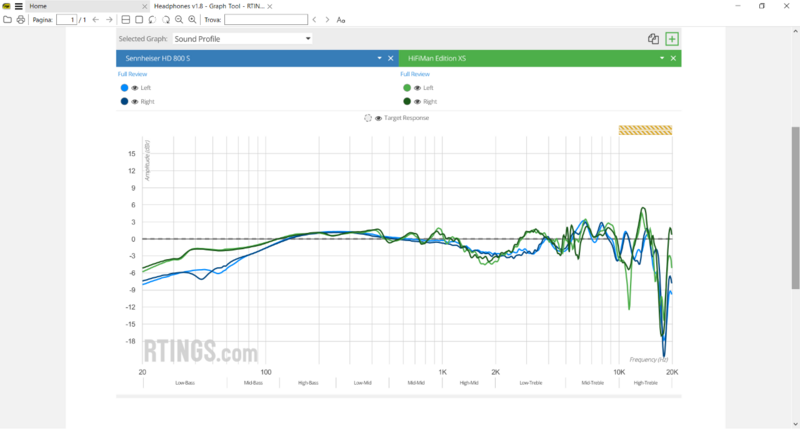Screen dimensions: 800x429
Task: Hide HiFiMan Right channel curve
Action: coord(417,101)
